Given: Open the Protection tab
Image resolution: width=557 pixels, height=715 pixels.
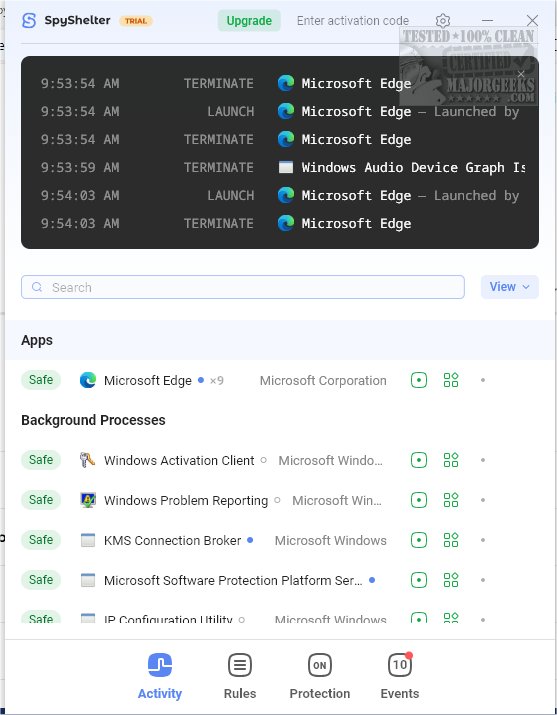Looking at the screenshot, I should (x=320, y=676).
